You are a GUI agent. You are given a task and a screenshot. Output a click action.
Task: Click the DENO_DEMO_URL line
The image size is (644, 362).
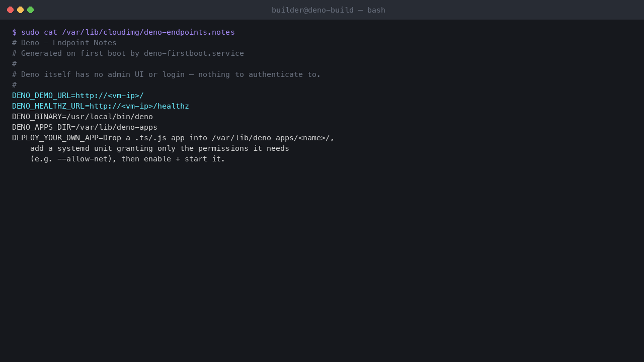pyautogui.click(x=78, y=96)
